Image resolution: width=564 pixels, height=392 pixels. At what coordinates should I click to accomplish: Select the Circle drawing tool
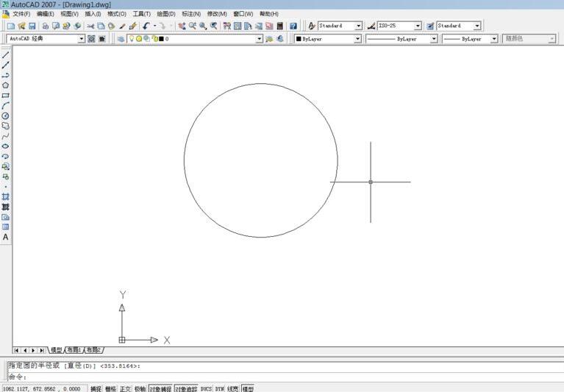coord(5,115)
